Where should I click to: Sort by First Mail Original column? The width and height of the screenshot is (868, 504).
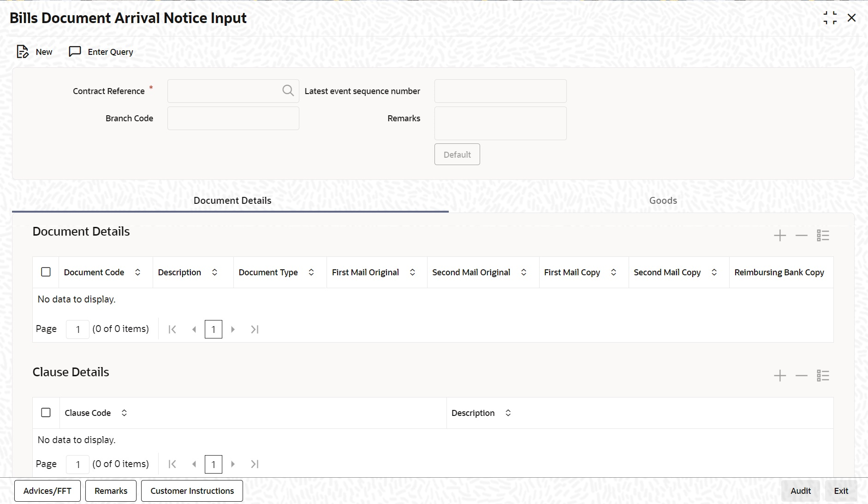click(x=413, y=273)
